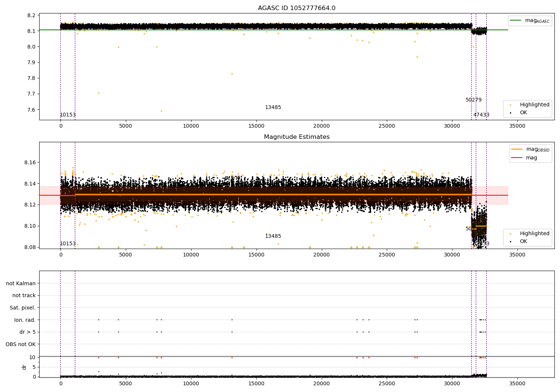This screenshot has height=392, width=560.
Task: Click the 8.10 y-axis tick label
Action: coord(30,226)
